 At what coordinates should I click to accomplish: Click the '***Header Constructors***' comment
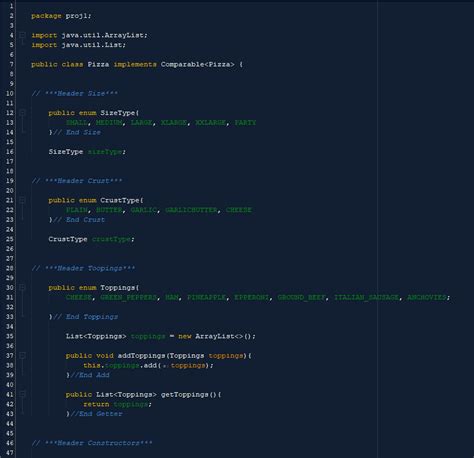click(98, 443)
